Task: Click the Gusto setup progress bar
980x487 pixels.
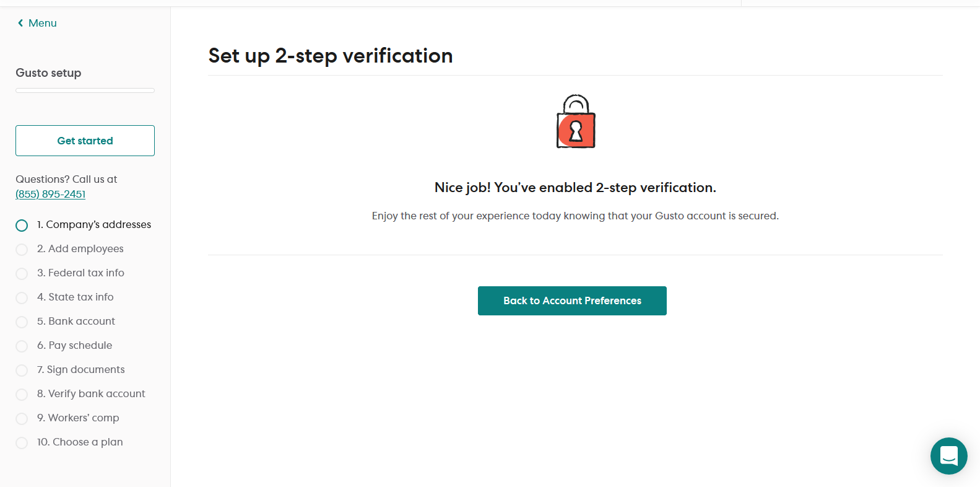Action: [x=85, y=90]
